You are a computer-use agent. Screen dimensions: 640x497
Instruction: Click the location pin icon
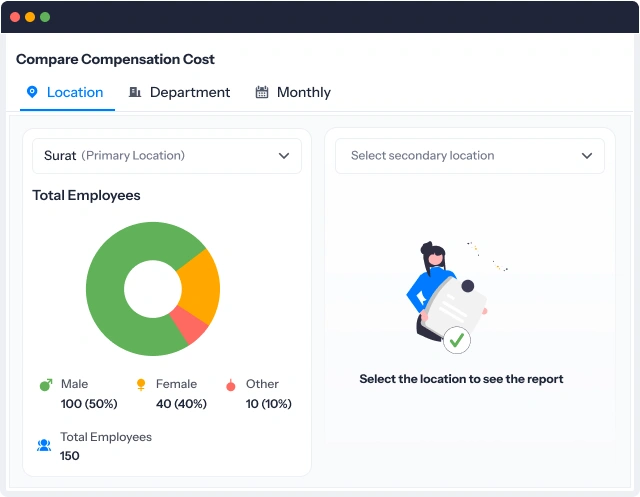click(x=32, y=92)
